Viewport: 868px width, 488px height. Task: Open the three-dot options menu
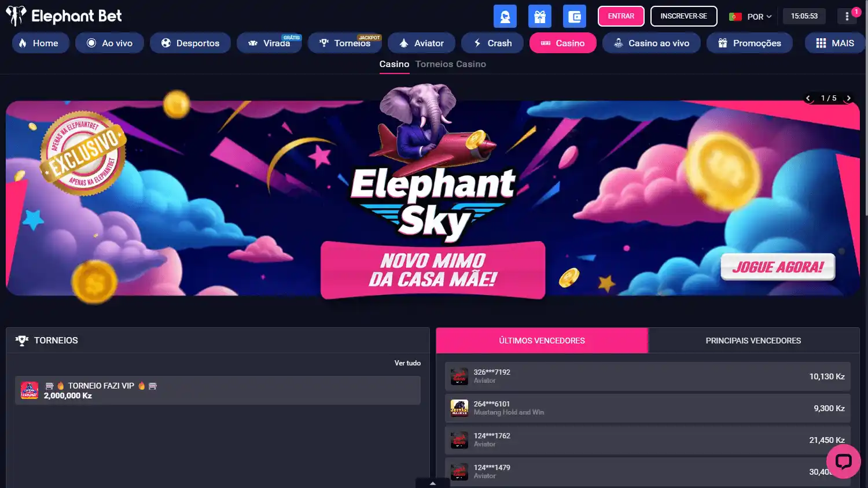point(847,16)
